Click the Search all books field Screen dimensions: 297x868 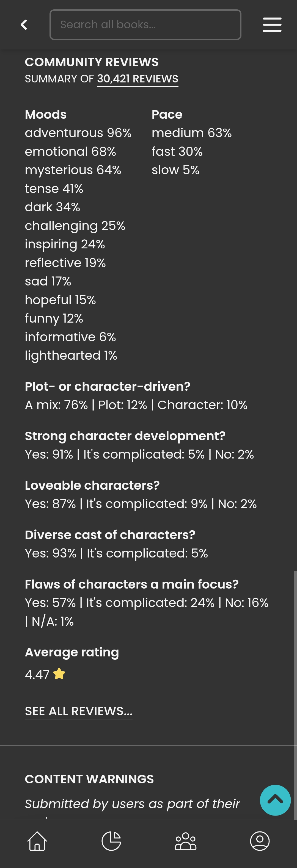tap(145, 25)
